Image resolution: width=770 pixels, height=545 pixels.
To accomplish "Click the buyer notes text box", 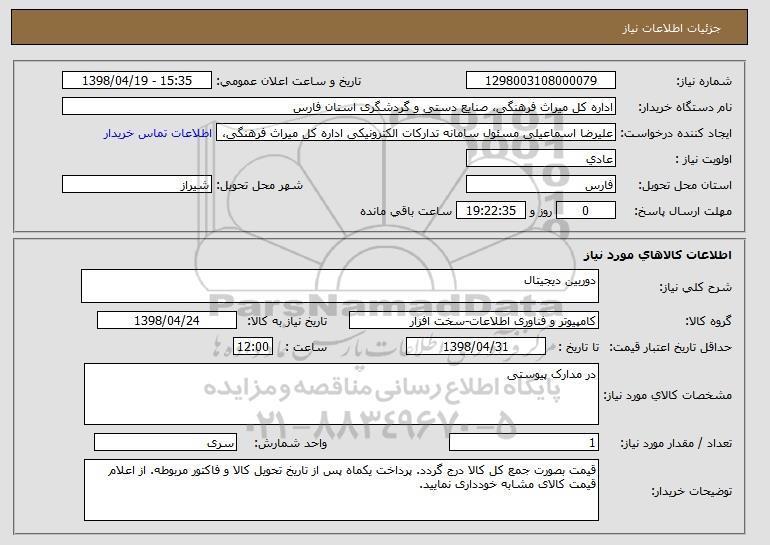I will [x=341, y=490].
